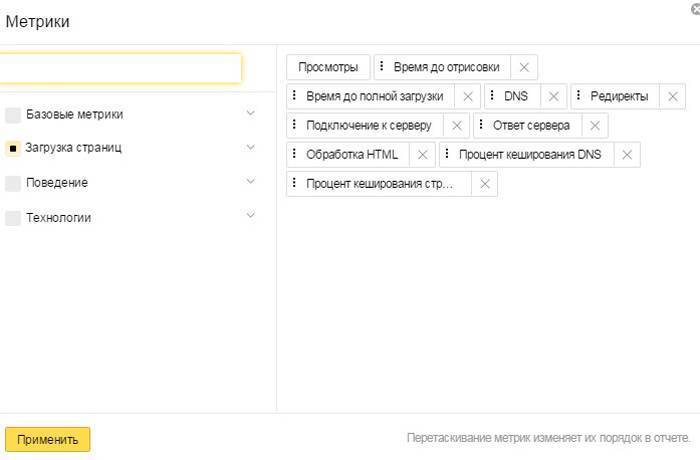The image size is (700, 460).
Task: Expand the Поведение category chevron
Action: point(250,181)
